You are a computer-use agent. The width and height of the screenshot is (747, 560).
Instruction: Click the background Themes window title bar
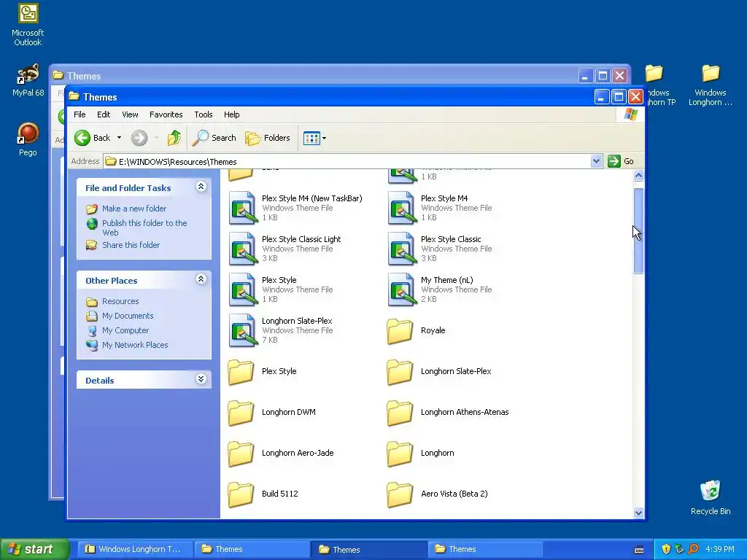coord(314,76)
